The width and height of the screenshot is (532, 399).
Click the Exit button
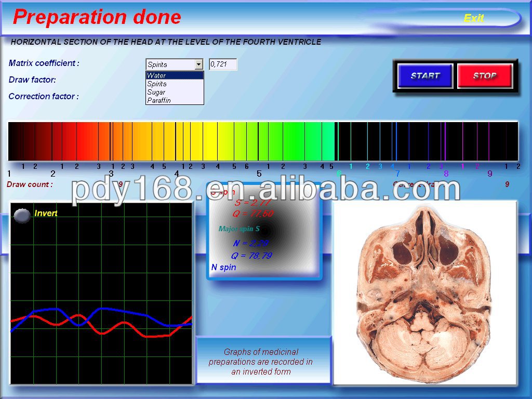474,18
